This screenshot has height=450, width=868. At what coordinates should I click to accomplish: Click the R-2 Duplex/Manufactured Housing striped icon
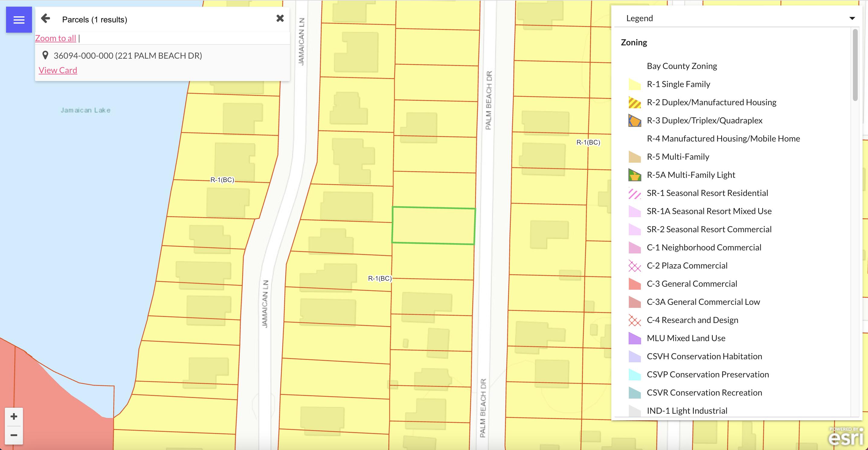coord(635,102)
